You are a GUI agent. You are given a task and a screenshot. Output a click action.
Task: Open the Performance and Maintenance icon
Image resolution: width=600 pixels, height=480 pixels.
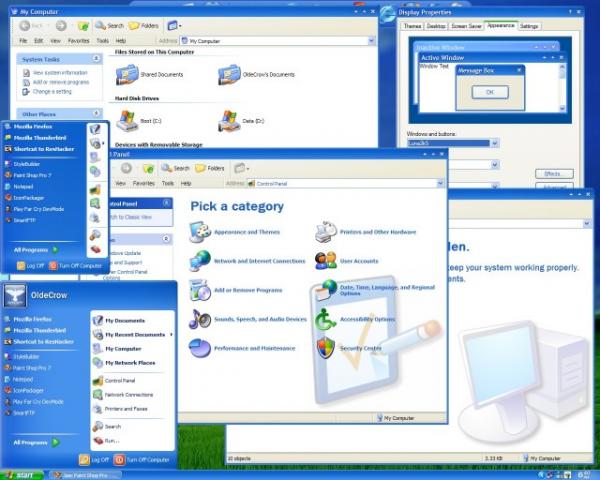(200, 348)
